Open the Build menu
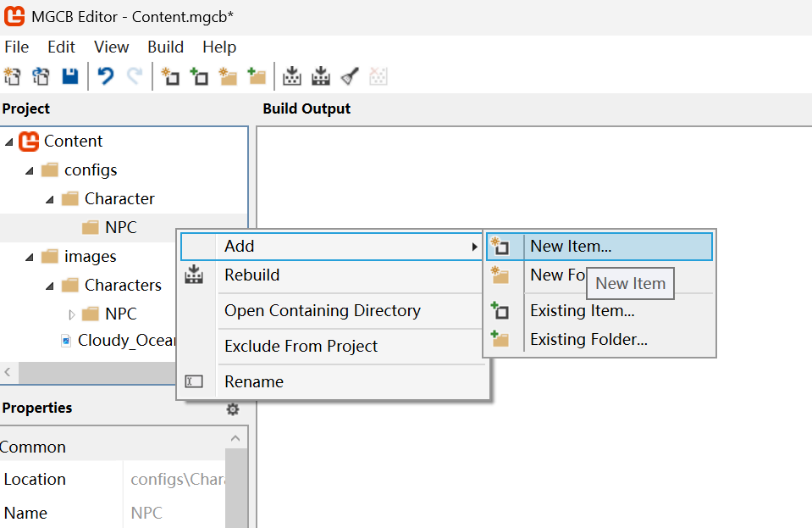The width and height of the screenshot is (812, 528). pyautogui.click(x=166, y=47)
